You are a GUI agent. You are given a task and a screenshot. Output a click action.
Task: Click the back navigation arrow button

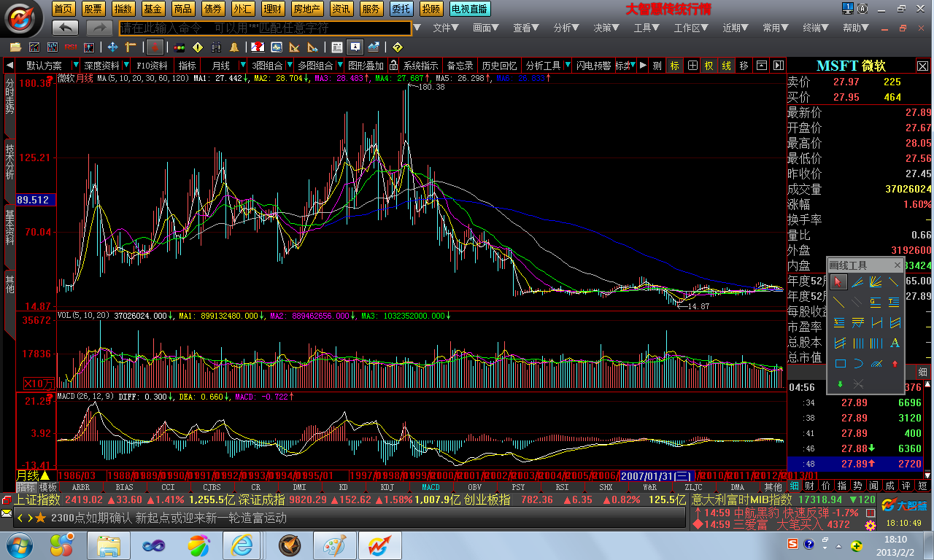pos(66,28)
